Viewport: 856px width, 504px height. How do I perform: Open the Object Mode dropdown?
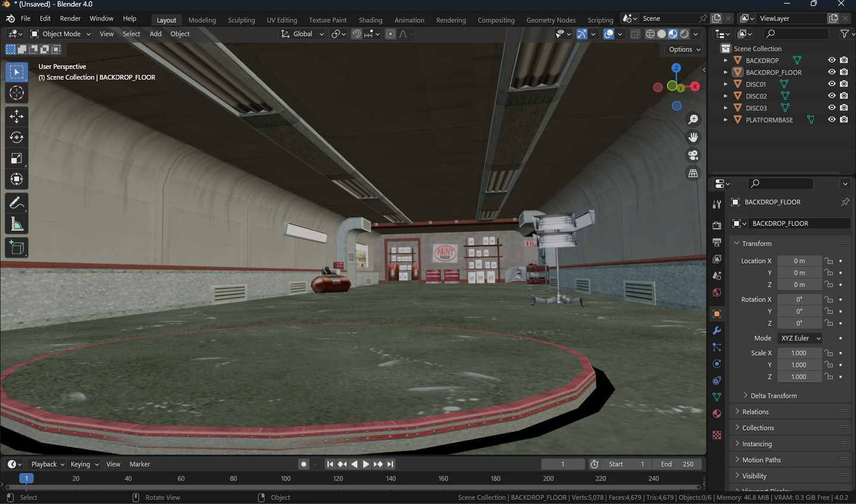(61, 34)
